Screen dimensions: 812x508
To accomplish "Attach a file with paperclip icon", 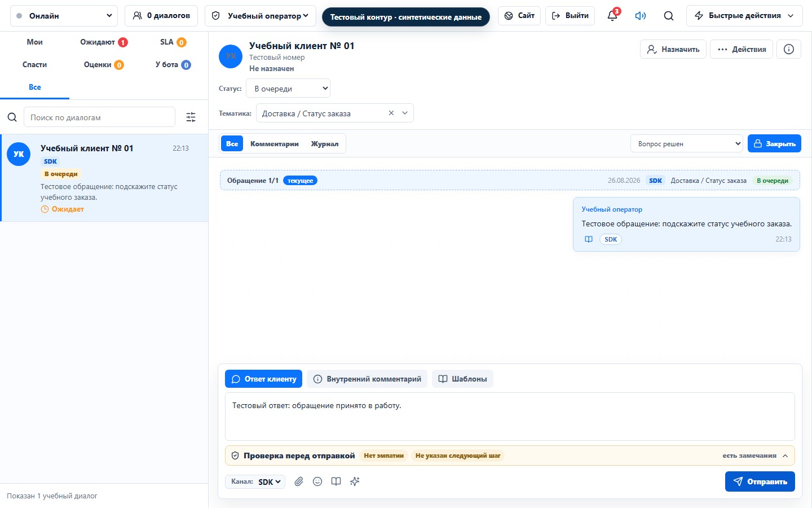I will click(x=299, y=481).
